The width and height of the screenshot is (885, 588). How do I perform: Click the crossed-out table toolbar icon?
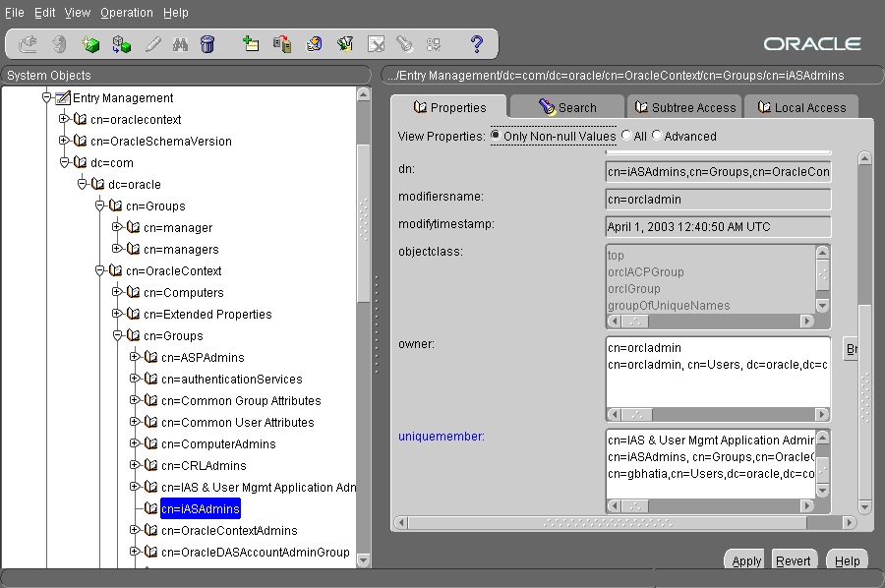coord(376,44)
